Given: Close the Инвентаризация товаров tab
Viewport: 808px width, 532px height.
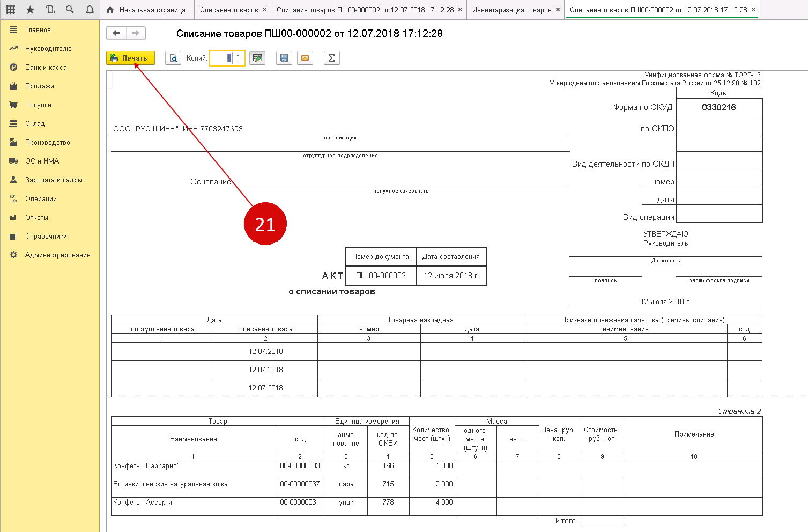Looking at the screenshot, I should click(x=558, y=10).
